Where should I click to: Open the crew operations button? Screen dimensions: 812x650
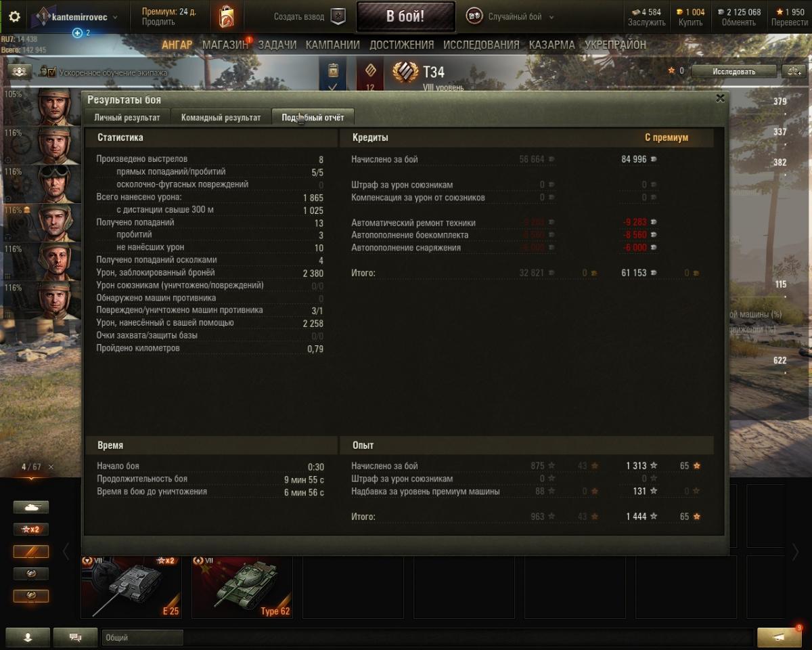click(x=20, y=71)
